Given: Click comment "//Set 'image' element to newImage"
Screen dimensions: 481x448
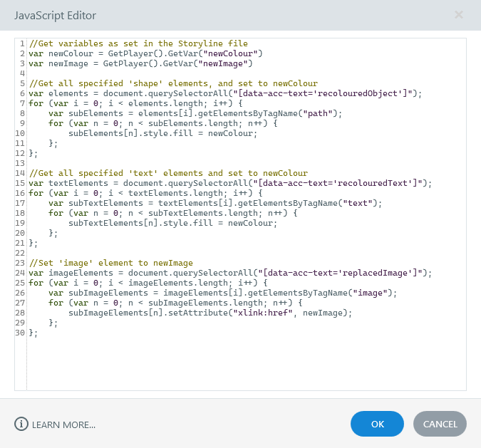Looking at the screenshot, I should coord(111,263).
